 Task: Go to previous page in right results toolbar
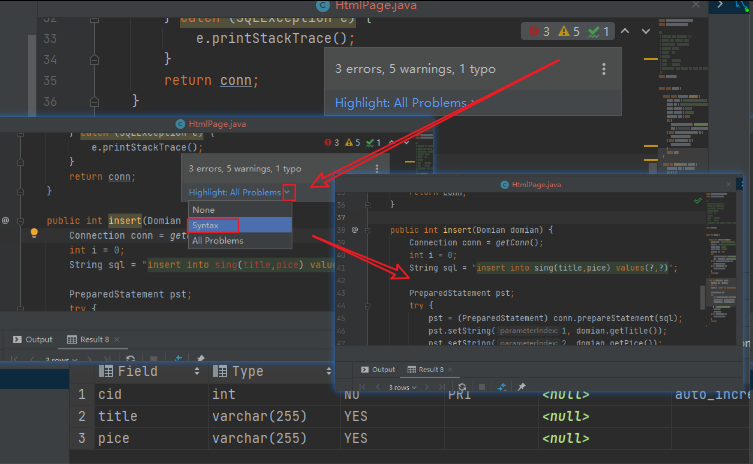pyautogui.click(x=378, y=387)
